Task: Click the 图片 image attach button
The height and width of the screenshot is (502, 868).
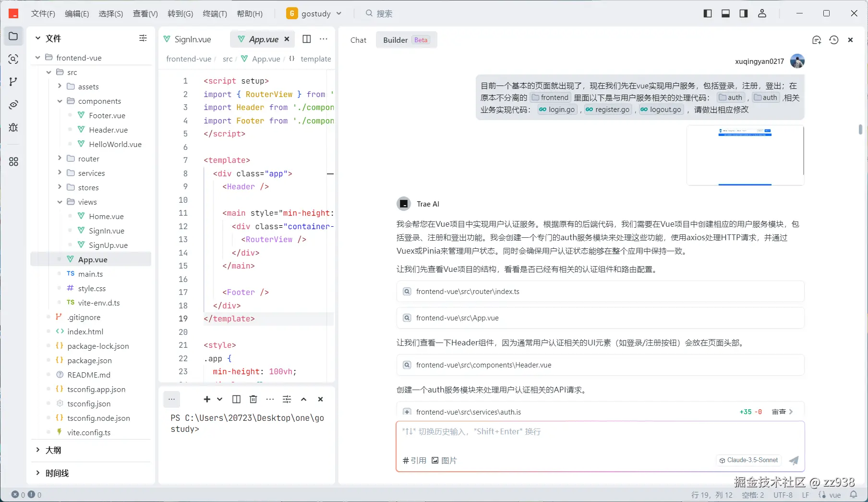Action: pyautogui.click(x=444, y=460)
